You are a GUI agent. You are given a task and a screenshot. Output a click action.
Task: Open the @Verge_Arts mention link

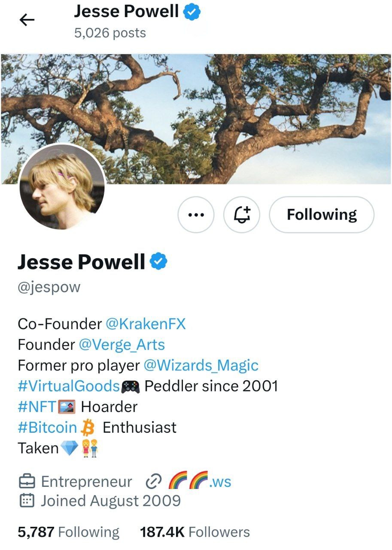tap(122, 344)
